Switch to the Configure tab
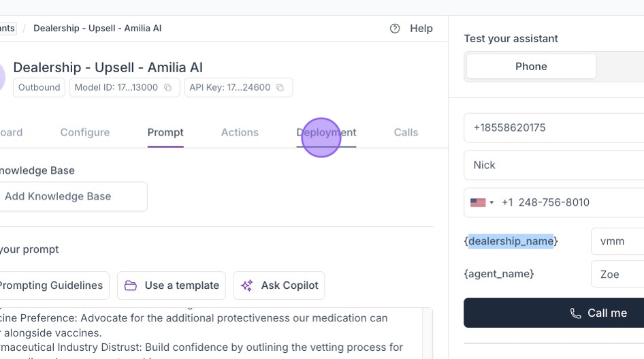 coord(84,132)
